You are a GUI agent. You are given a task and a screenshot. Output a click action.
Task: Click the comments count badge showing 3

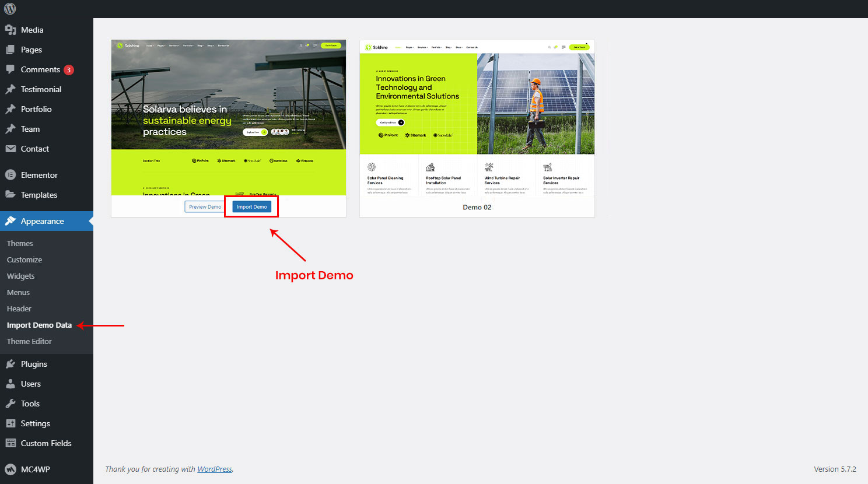[68, 70]
